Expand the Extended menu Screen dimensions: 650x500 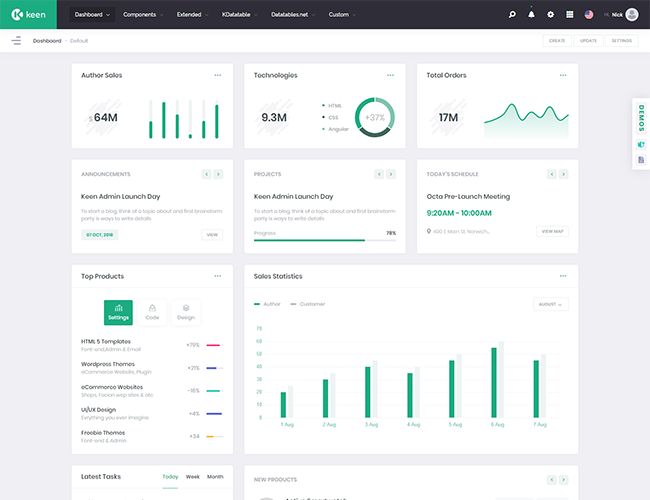(x=192, y=15)
